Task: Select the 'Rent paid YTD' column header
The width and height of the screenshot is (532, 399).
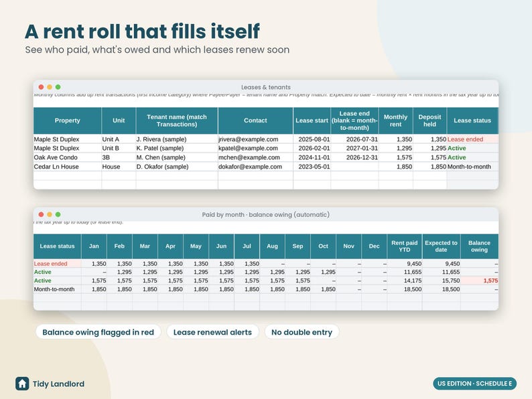Action: click(x=405, y=246)
